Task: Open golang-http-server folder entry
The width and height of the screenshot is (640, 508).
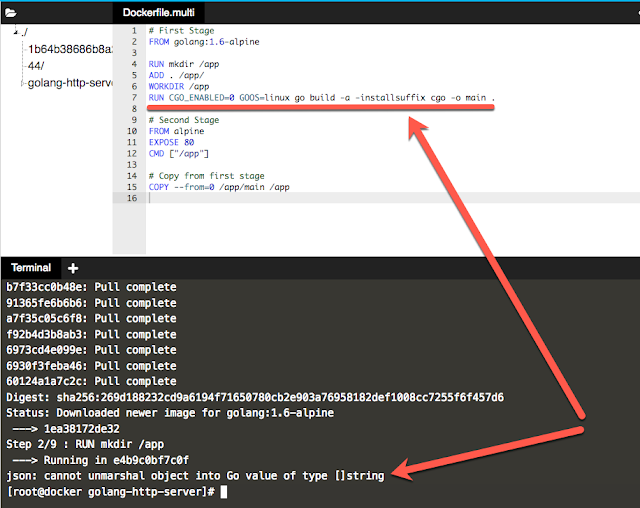Action: tap(70, 83)
